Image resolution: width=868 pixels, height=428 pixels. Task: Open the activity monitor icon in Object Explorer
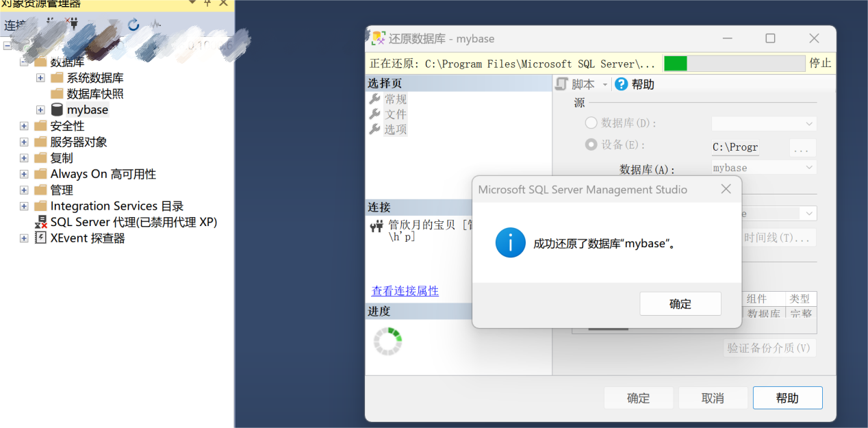156,25
